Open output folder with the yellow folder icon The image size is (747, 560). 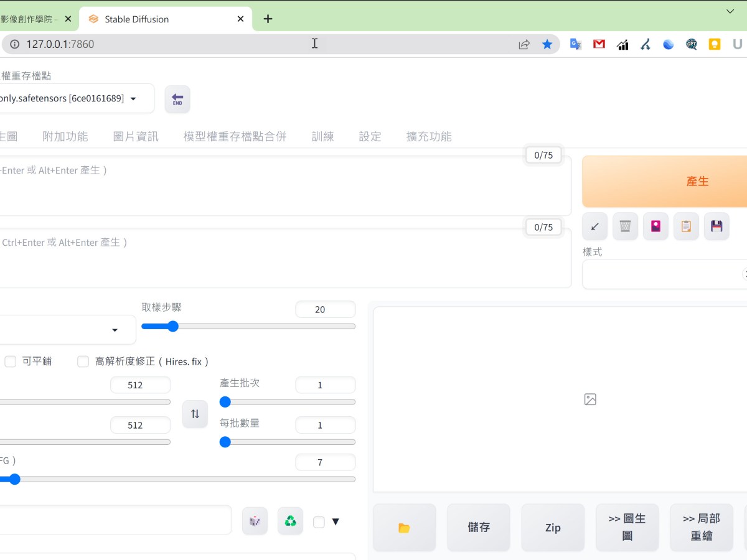(x=404, y=527)
